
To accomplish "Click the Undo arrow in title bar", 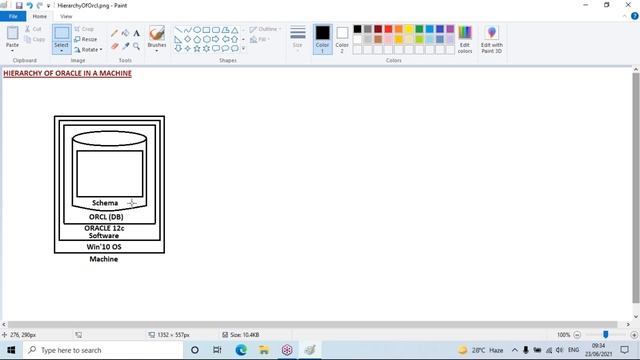I will pos(29,6).
